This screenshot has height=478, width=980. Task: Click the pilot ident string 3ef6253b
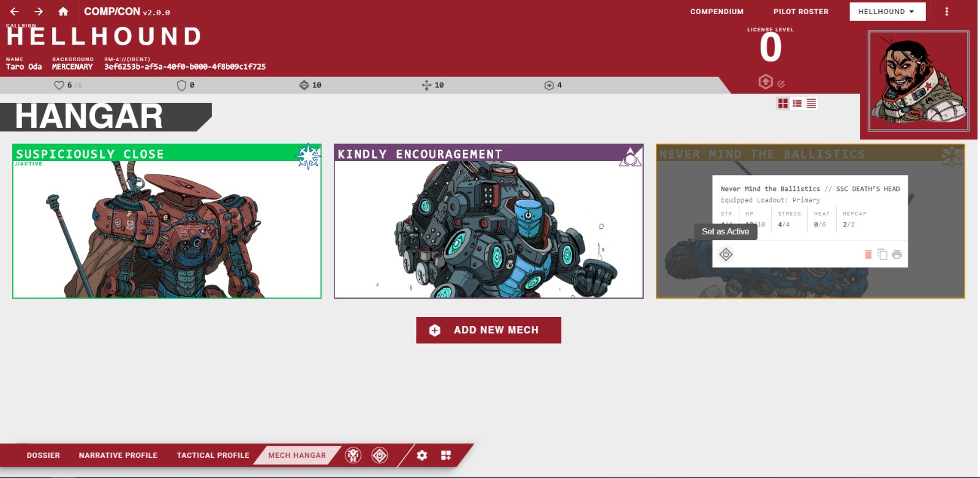185,67
